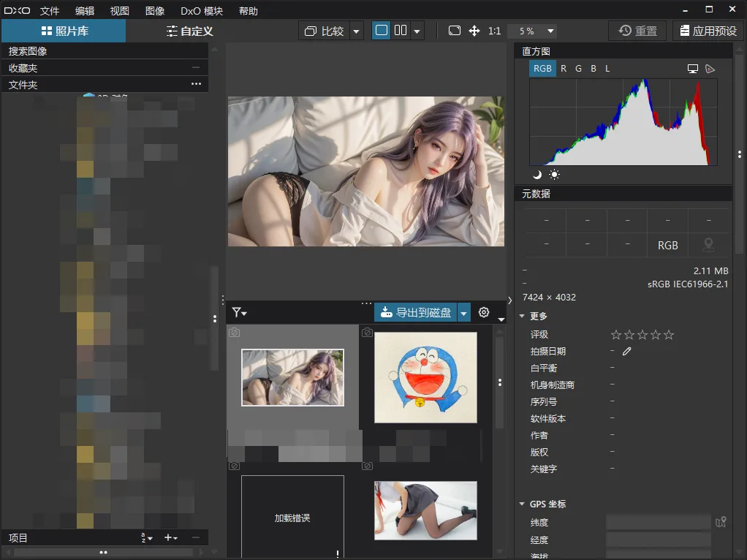Screen dimensions: 747x560
Task: Click the 应用预设 apply preset button
Action: [708, 31]
